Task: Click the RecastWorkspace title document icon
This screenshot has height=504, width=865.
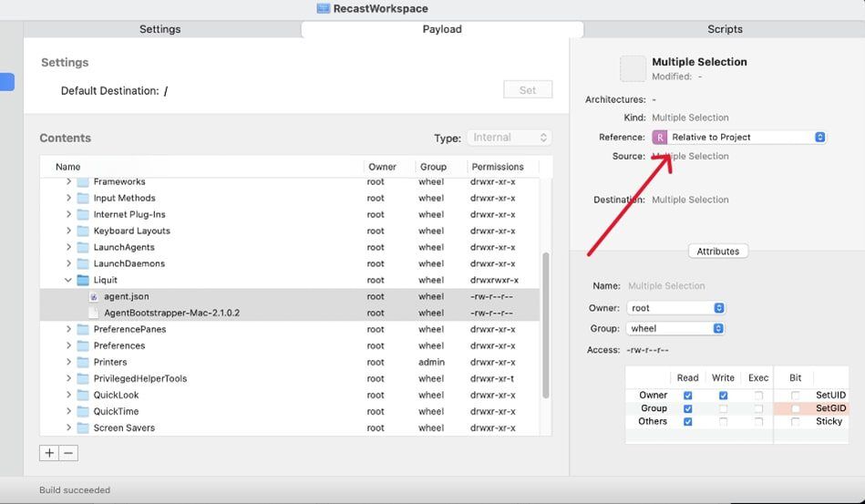Action: 324,8
